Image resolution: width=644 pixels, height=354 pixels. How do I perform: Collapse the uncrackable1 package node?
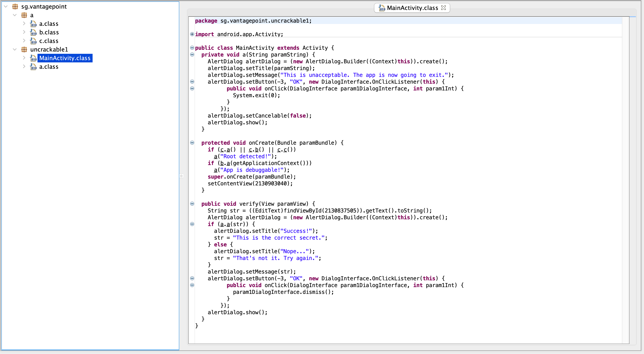pyautogui.click(x=15, y=49)
